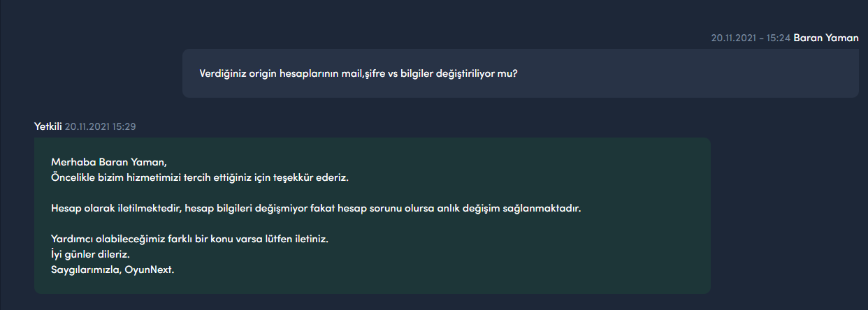
Task: Click the sender name Baran Yaman
Action: point(825,38)
